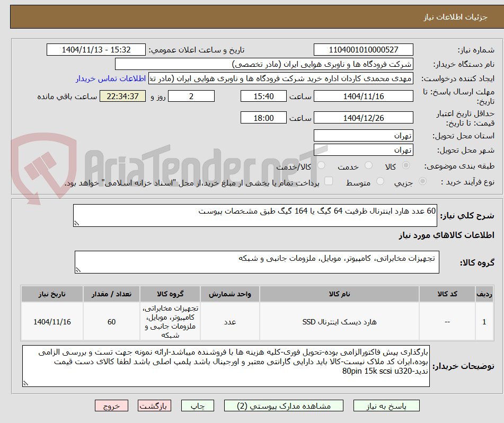Click the deadline time 15:40 field

[x=263, y=96]
